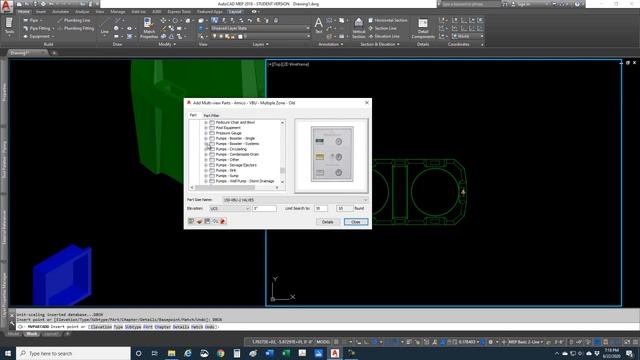
Task: Click the Work layout tab at bottom
Action: coord(31,334)
